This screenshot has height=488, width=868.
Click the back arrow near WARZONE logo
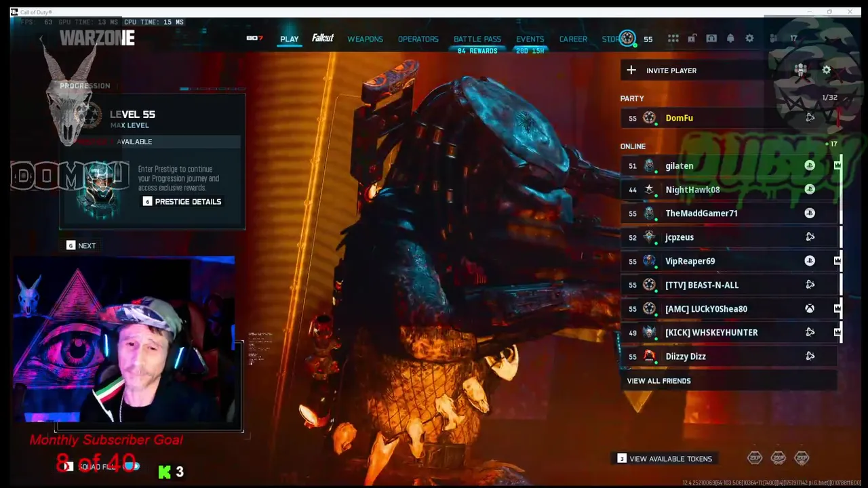[x=42, y=39]
